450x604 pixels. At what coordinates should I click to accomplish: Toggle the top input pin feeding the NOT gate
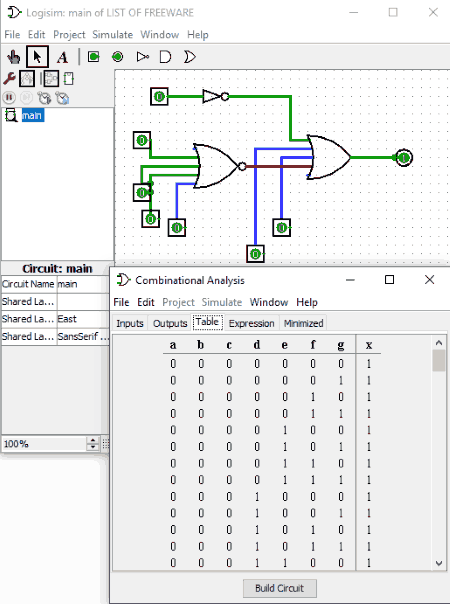click(159, 96)
